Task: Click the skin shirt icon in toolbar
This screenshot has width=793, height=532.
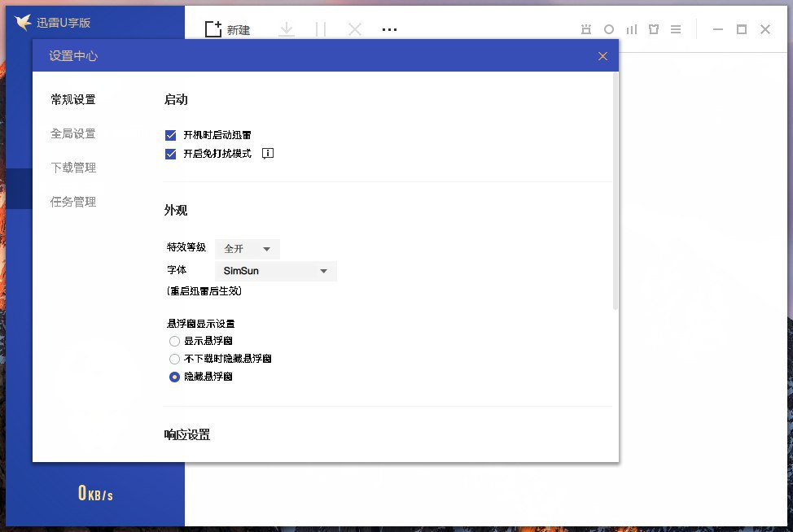Action: (653, 29)
